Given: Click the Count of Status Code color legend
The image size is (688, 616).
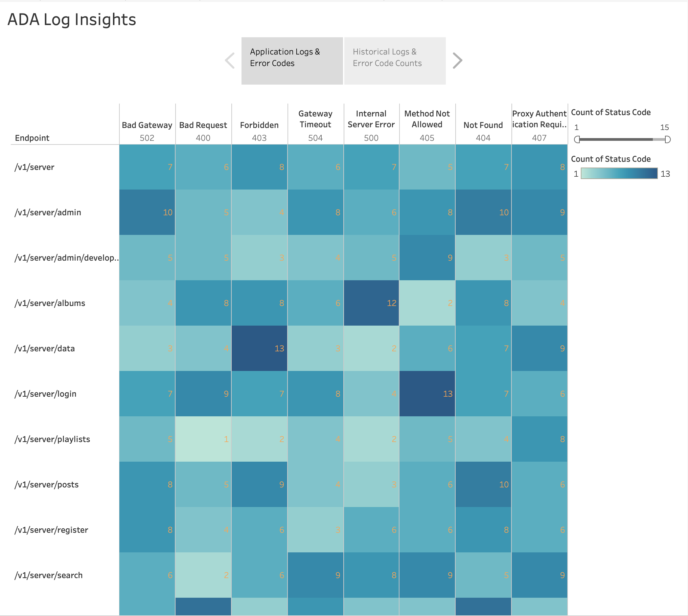Looking at the screenshot, I should pyautogui.click(x=619, y=174).
